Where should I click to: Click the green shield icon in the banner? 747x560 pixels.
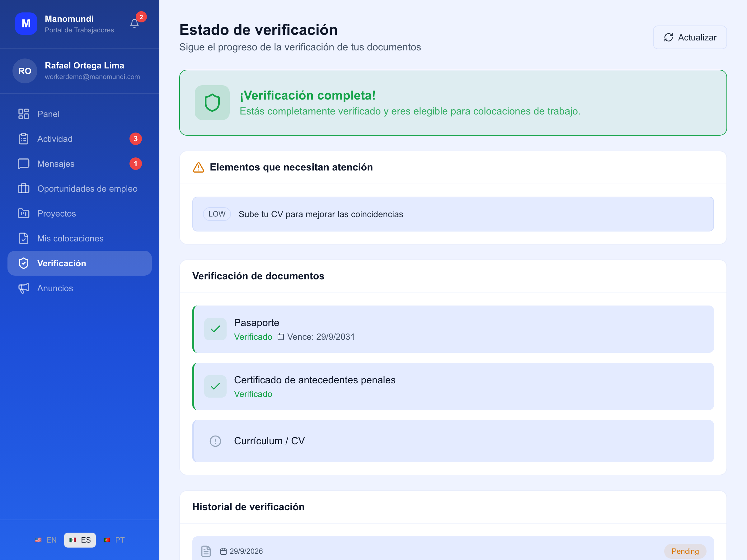[212, 103]
